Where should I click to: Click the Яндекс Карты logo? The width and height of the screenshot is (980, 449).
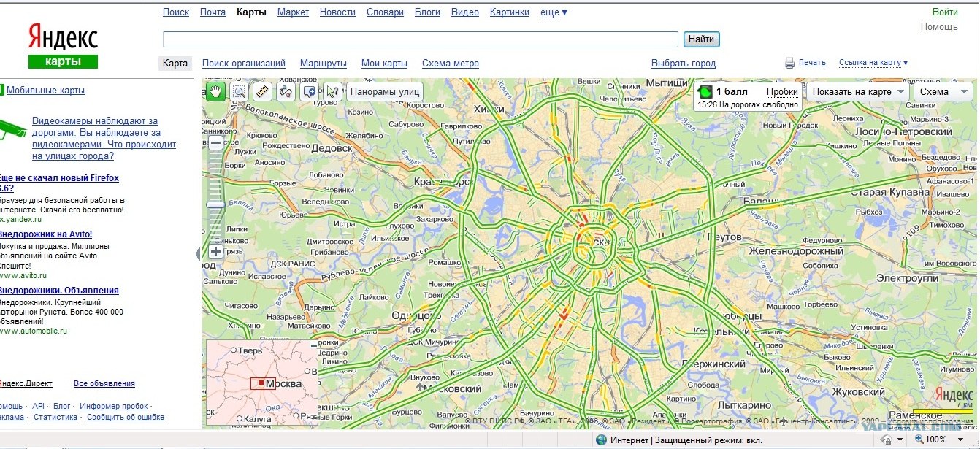63,45
